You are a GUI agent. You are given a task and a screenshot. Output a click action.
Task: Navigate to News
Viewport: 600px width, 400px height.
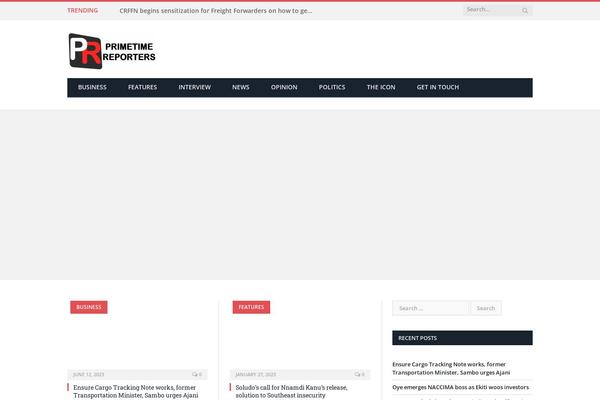(x=240, y=87)
